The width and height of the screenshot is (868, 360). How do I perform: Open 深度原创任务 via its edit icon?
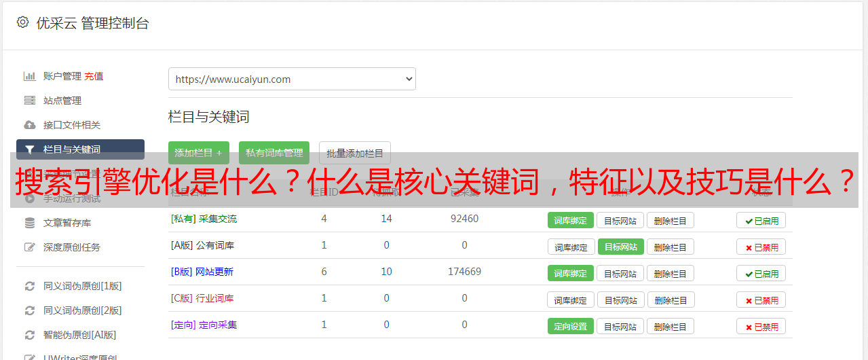(29, 247)
